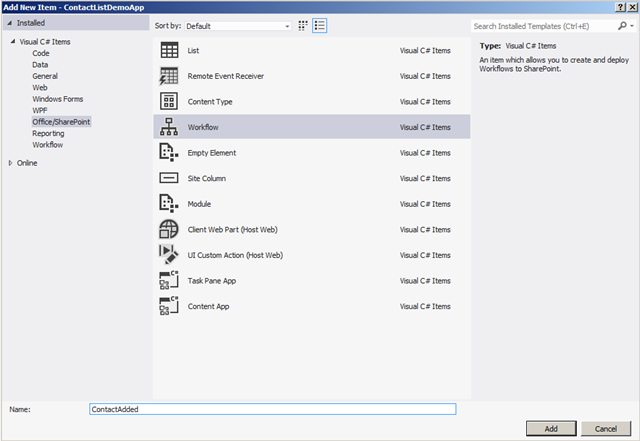Select the Web category
The width and height of the screenshot is (640, 441).
(40, 87)
